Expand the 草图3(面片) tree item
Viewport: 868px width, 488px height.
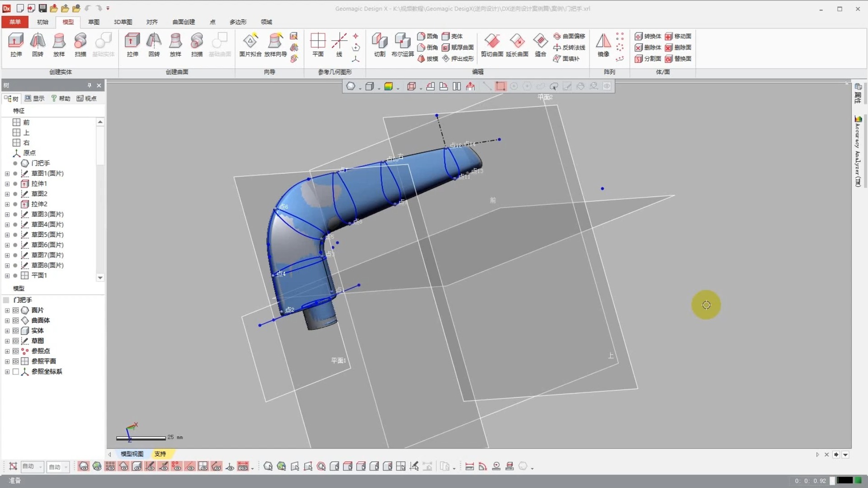(7, 214)
